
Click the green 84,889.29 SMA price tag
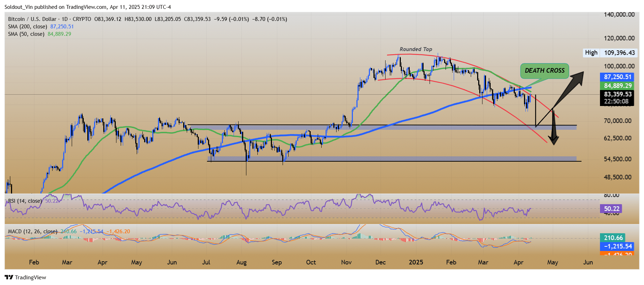[x=617, y=86]
